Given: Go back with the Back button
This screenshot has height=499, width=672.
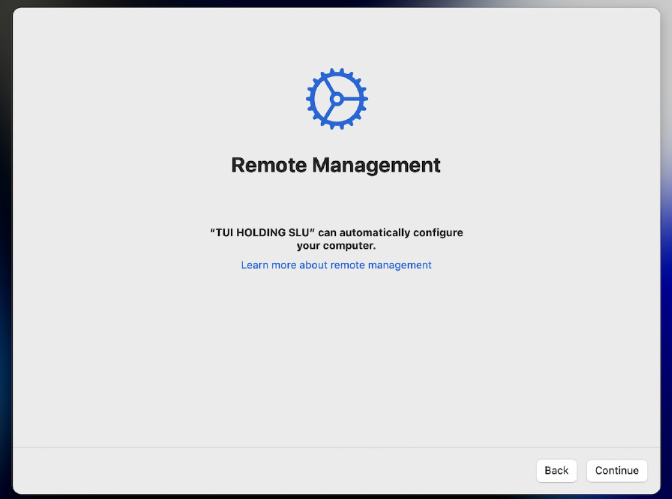Looking at the screenshot, I should pos(556,470).
